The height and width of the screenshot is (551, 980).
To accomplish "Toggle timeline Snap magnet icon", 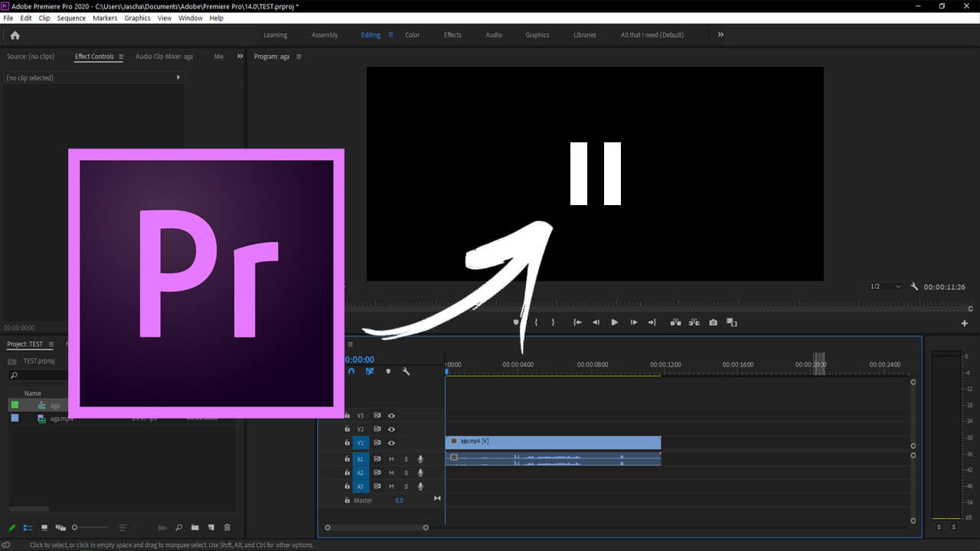I will [351, 371].
